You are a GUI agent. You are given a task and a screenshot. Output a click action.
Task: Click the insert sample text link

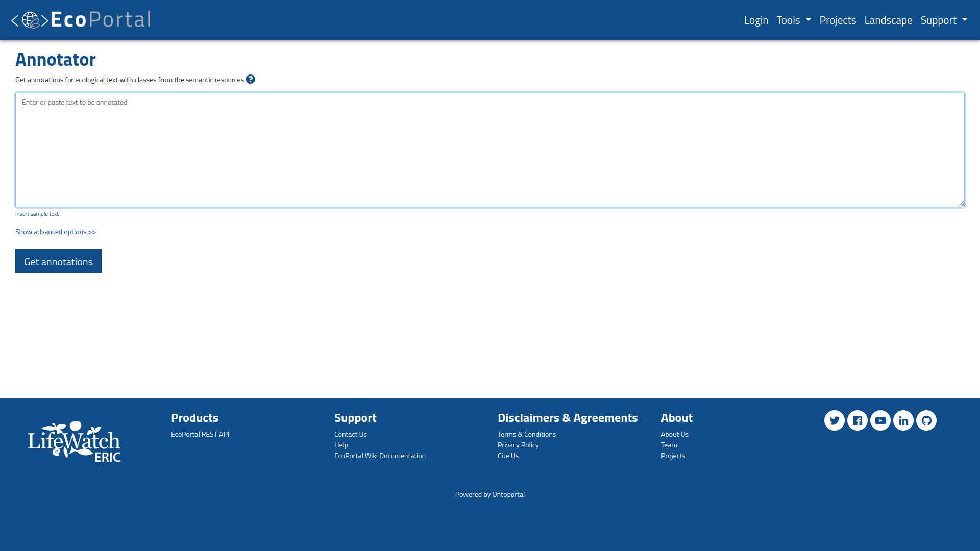coord(37,213)
